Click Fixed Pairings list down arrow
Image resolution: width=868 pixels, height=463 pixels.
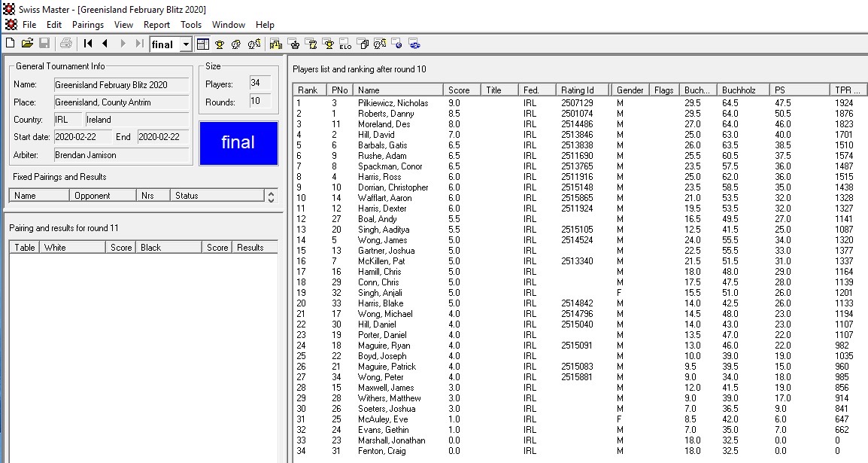click(x=272, y=199)
